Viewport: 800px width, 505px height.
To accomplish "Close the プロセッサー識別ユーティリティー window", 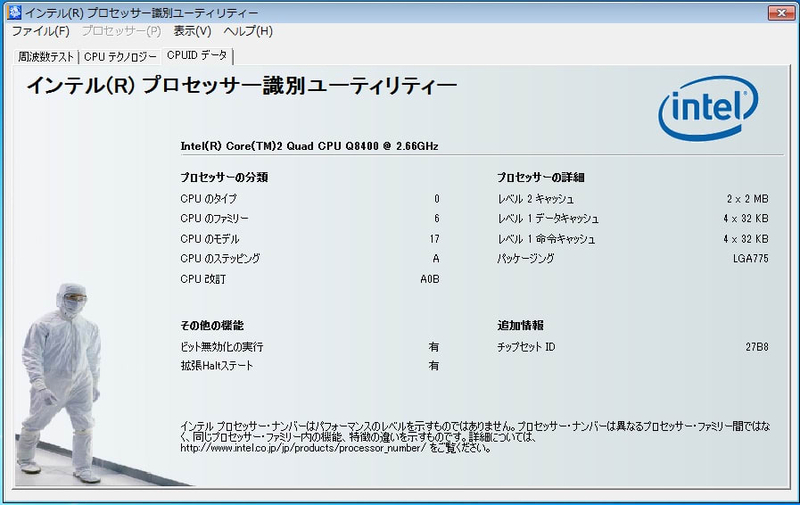I will [x=781, y=13].
